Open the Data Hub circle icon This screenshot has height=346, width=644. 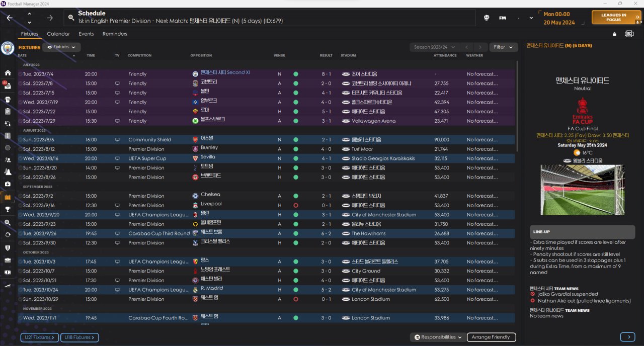[8, 148]
